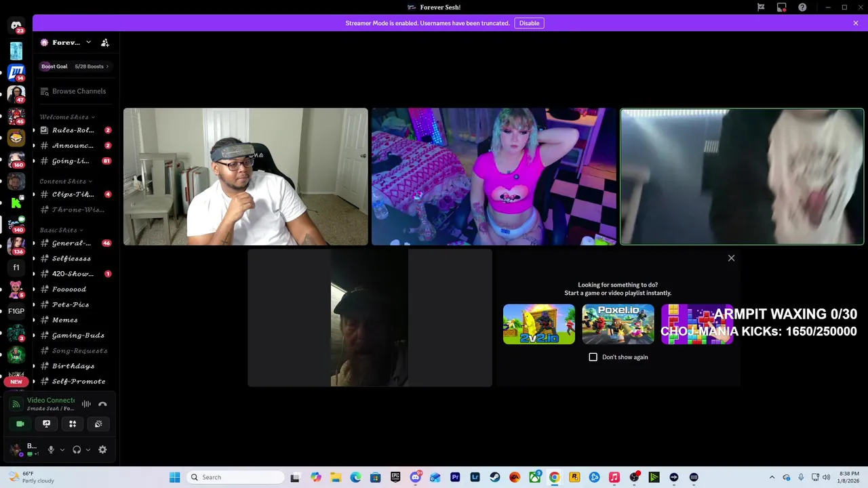Open Discord direct messages home icon

(16, 26)
